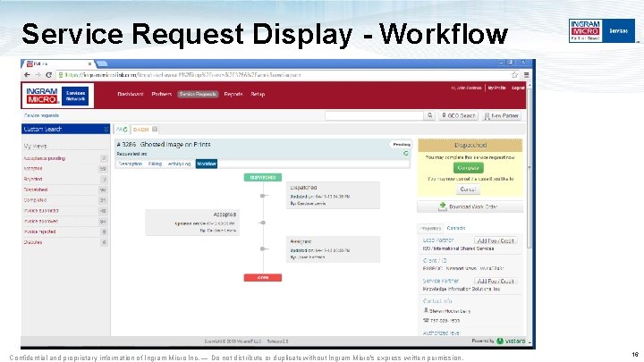Click the Service requests breadcrumb link

[x=41, y=115]
